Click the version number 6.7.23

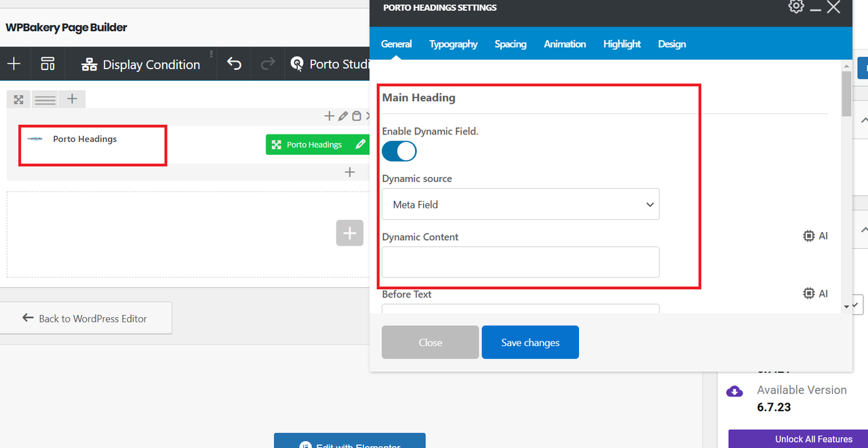click(774, 407)
